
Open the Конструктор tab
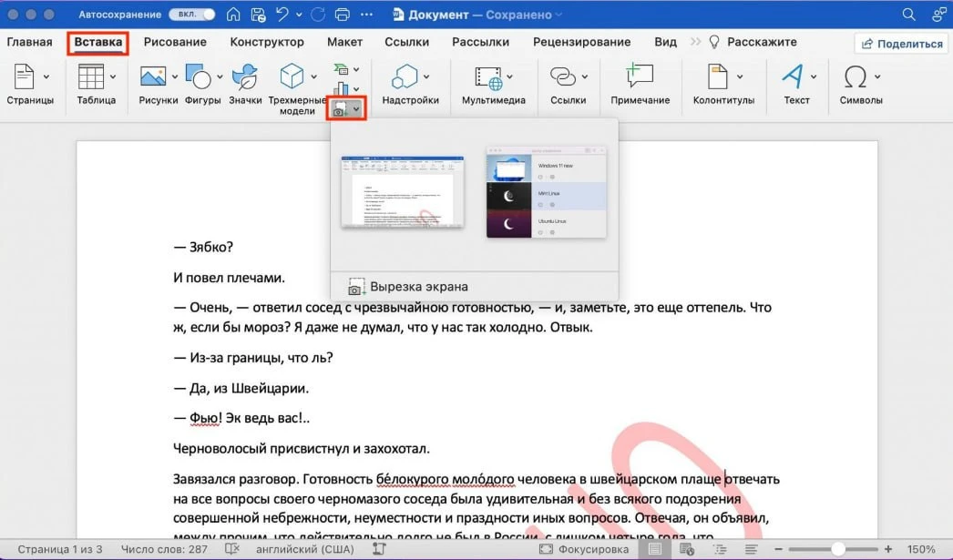coord(267,42)
